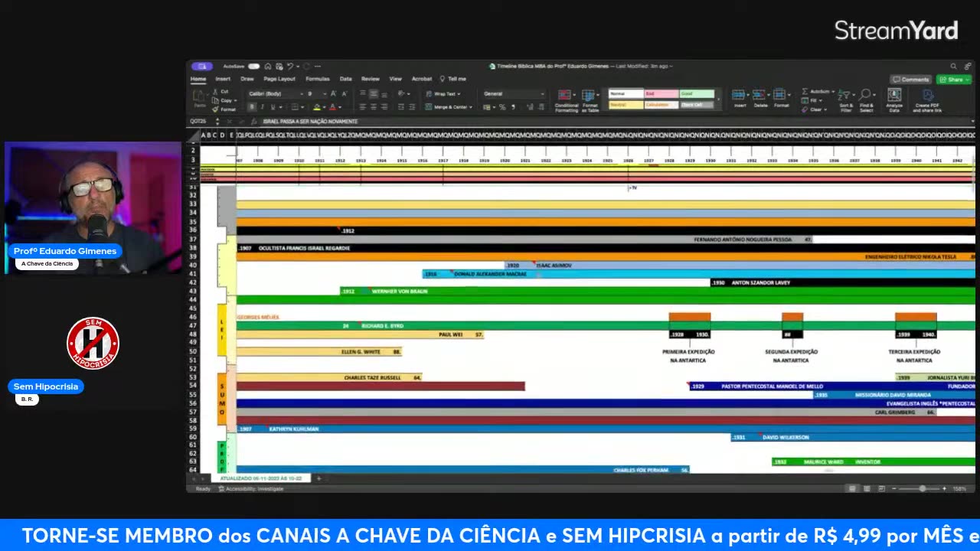The width and height of the screenshot is (980, 551).
Task: Open the Data ribbon tab
Action: [346, 79]
